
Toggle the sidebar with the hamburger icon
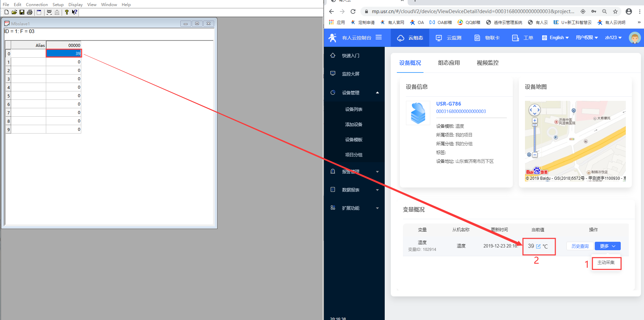coord(379,37)
